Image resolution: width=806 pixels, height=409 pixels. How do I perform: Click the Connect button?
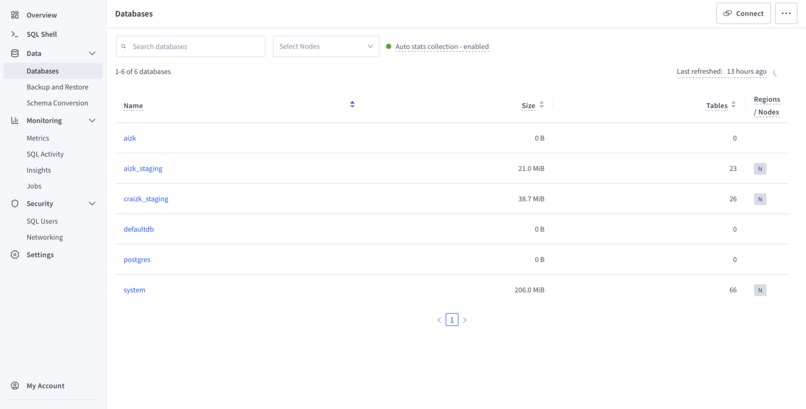click(743, 13)
